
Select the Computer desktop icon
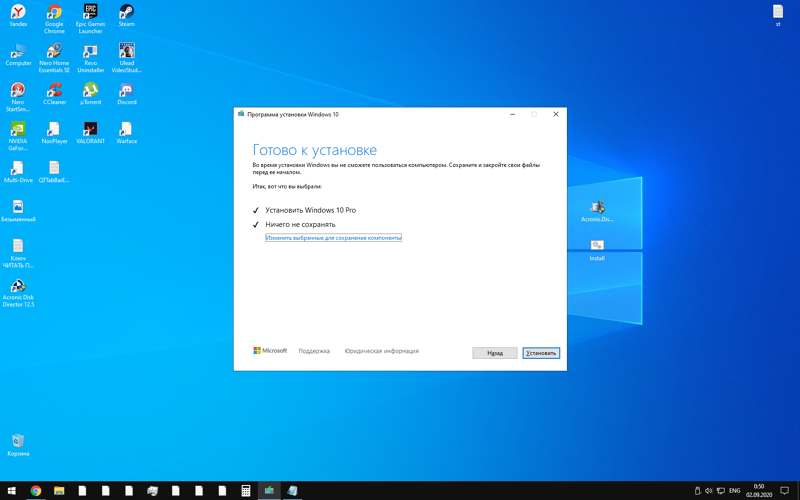pyautogui.click(x=18, y=55)
